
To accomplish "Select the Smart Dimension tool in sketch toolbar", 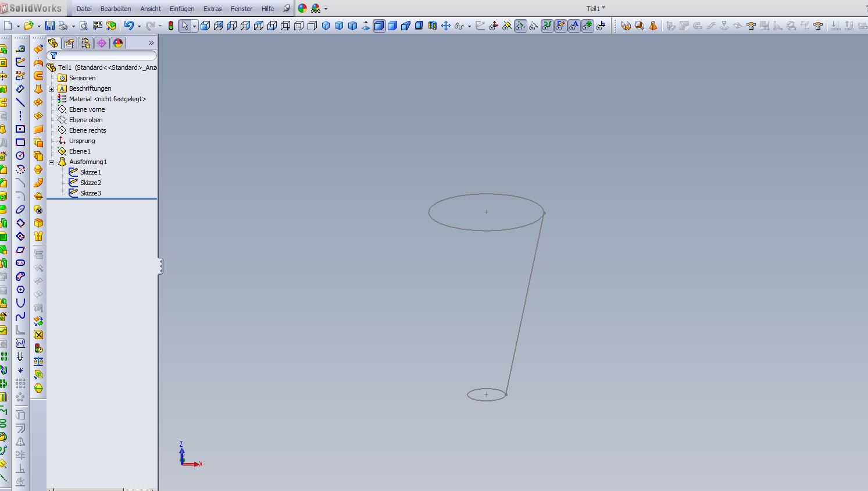I will 20,89.
